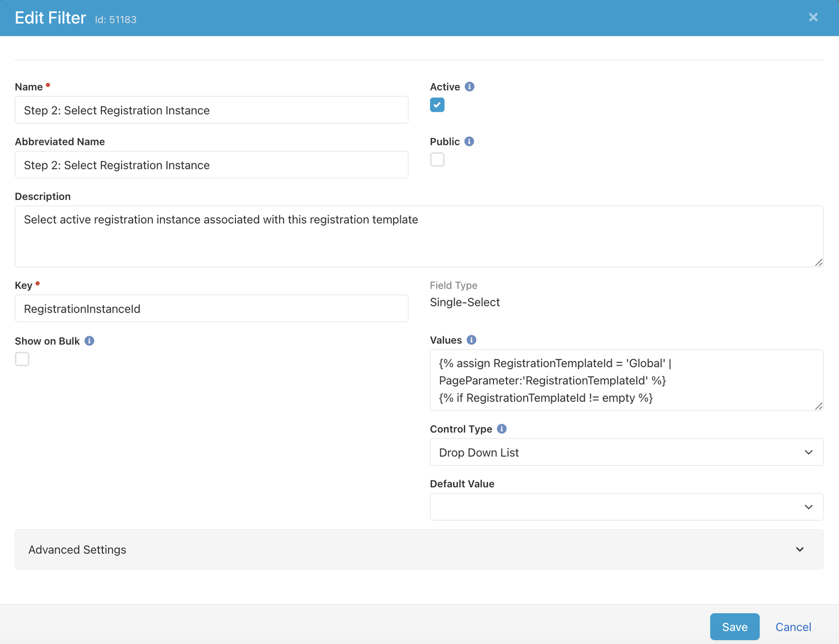Uncheck the Active checkbox
The width and height of the screenshot is (839, 644).
pyautogui.click(x=437, y=105)
